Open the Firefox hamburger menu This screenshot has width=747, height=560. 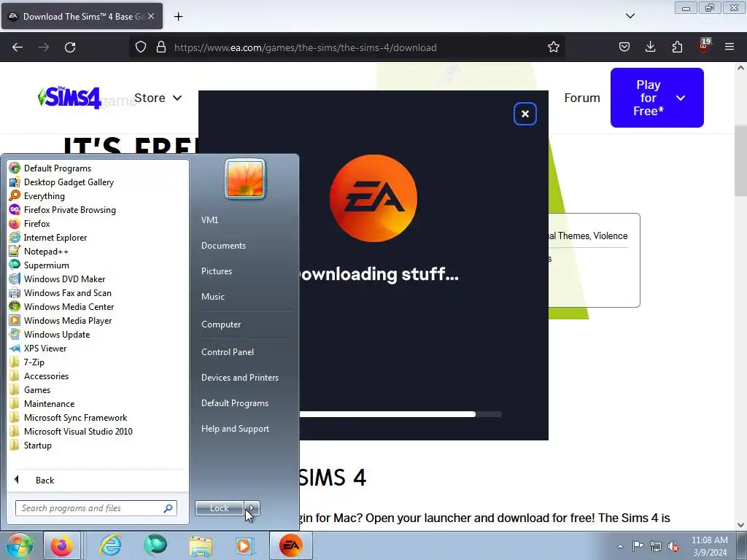pyautogui.click(x=729, y=47)
